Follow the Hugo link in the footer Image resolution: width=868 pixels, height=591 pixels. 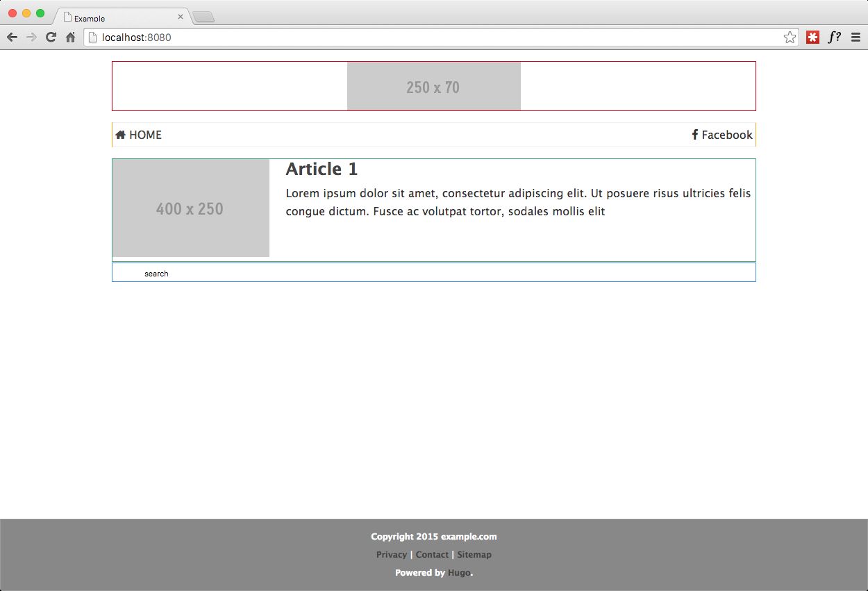pos(459,572)
